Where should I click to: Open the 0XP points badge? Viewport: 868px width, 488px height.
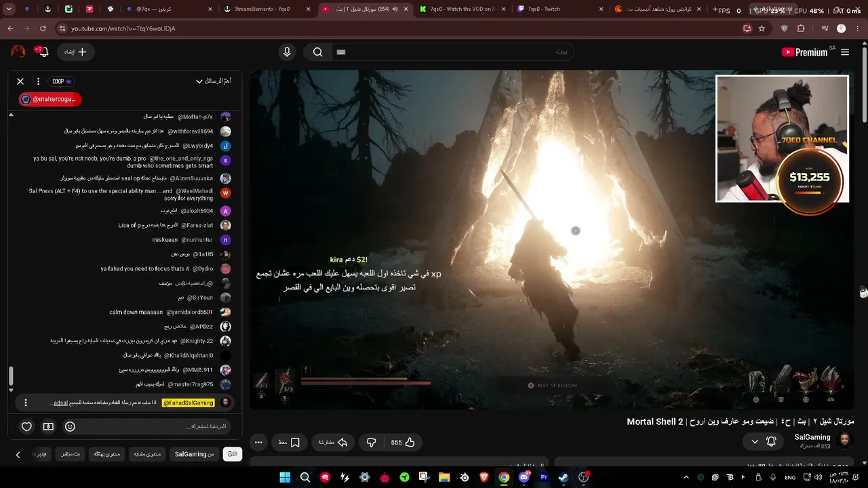point(62,81)
